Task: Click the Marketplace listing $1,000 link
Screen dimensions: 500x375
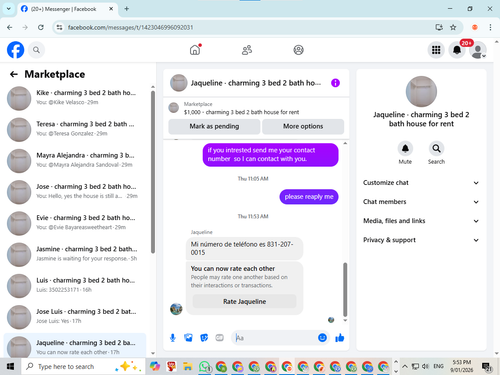Action: pyautogui.click(x=241, y=112)
